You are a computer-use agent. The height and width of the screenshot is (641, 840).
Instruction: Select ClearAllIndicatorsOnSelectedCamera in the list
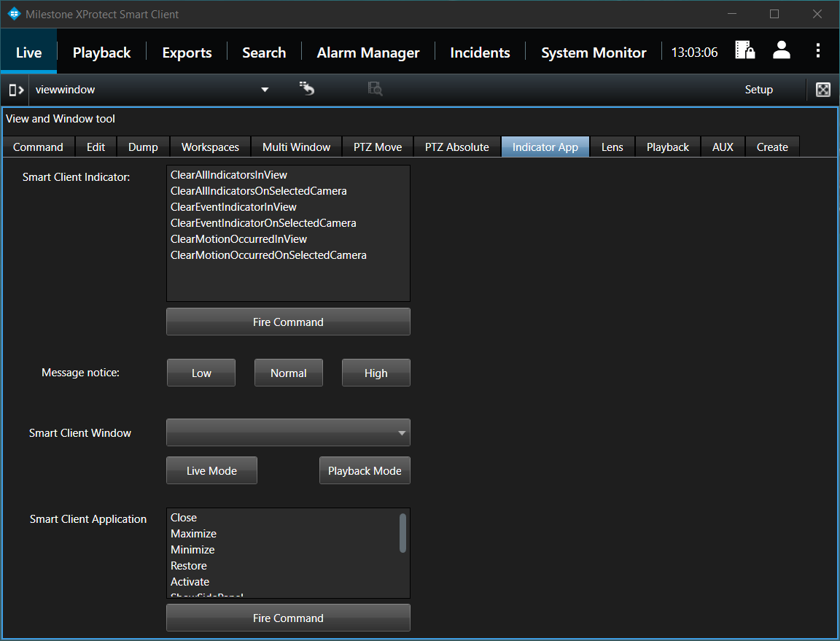pyautogui.click(x=288, y=191)
